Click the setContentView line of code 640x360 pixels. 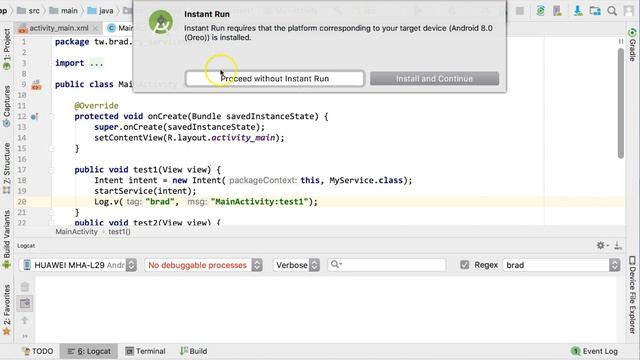(x=189, y=138)
